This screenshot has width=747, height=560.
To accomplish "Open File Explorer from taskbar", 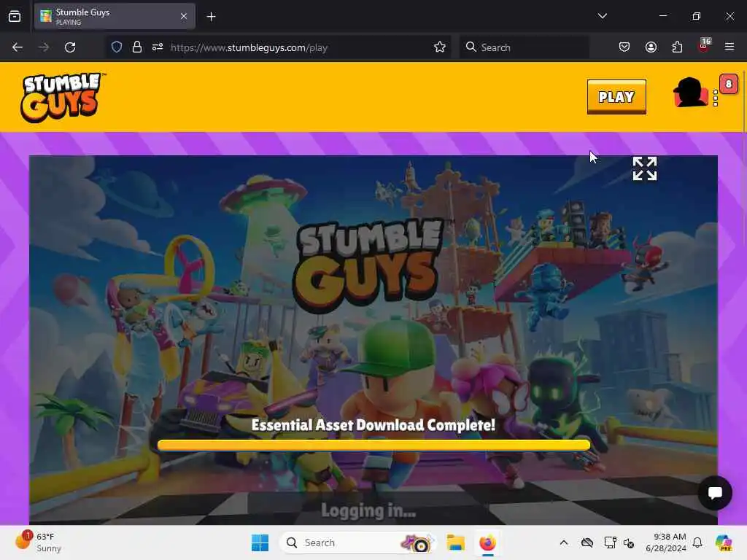I will [x=455, y=542].
